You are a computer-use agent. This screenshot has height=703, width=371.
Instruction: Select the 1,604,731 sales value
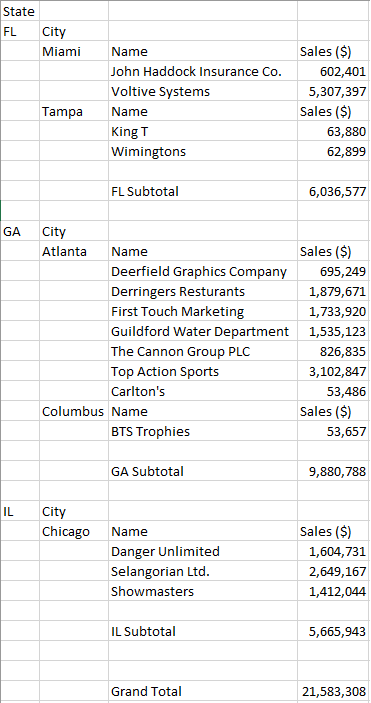click(x=334, y=551)
